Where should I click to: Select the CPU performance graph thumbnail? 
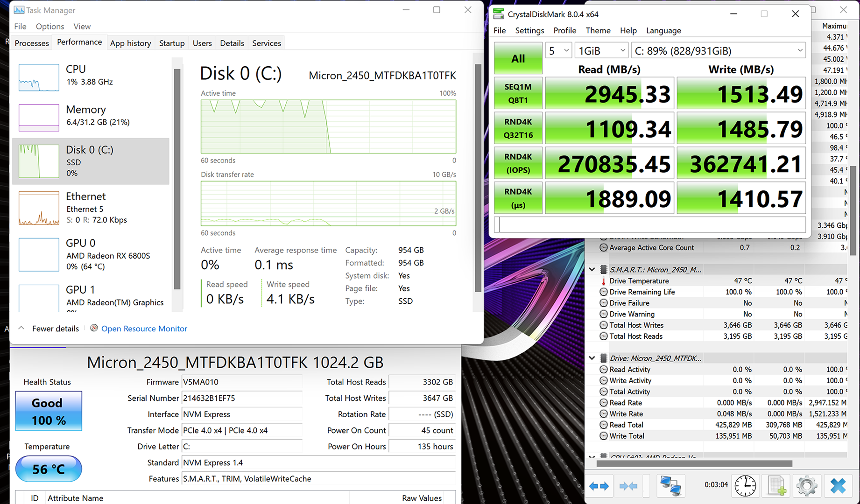coord(39,77)
